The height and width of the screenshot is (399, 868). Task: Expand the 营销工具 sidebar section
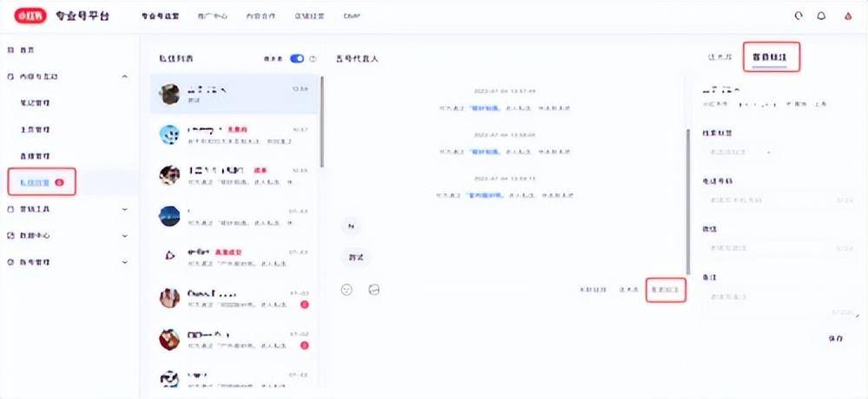[124, 209]
